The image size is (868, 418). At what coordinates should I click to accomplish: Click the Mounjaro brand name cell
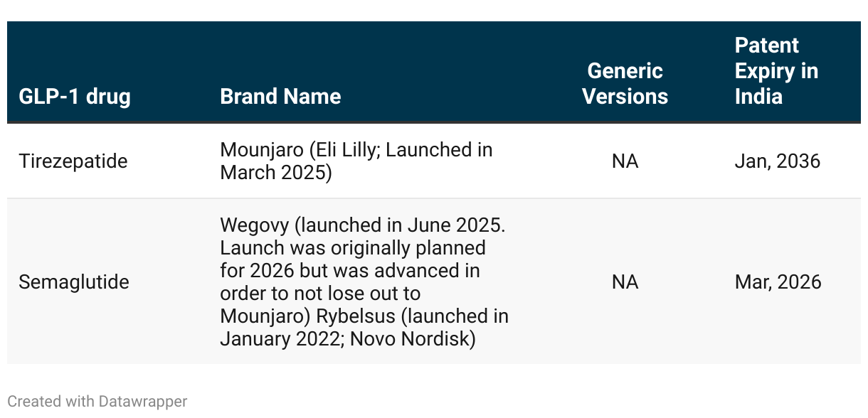point(356,161)
